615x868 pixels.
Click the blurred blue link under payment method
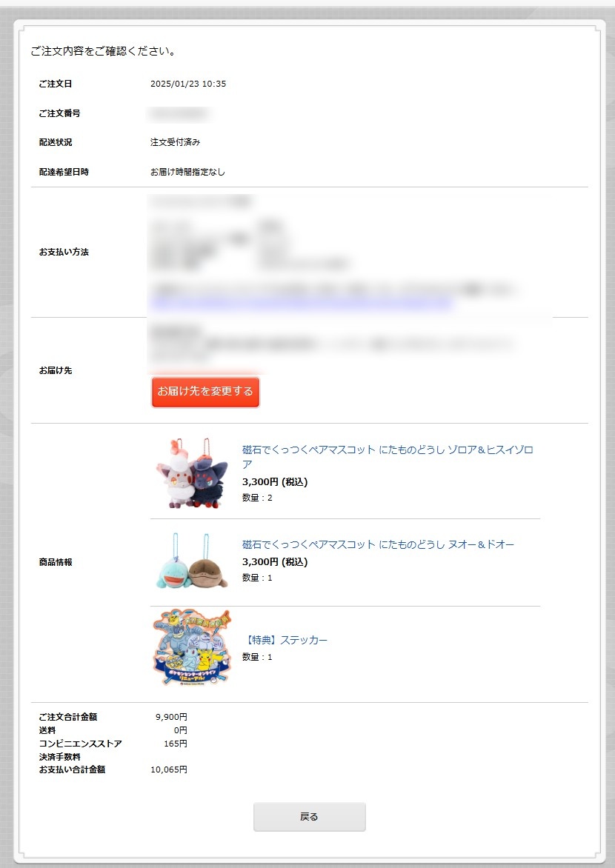[x=302, y=303]
